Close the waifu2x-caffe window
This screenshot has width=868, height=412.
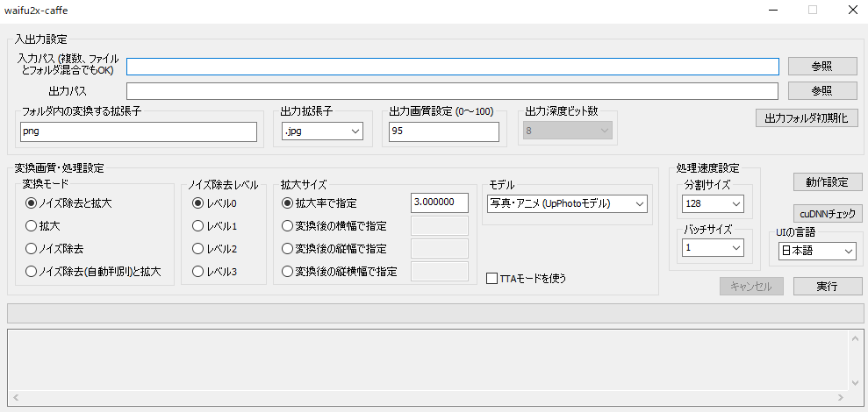pyautogui.click(x=853, y=10)
